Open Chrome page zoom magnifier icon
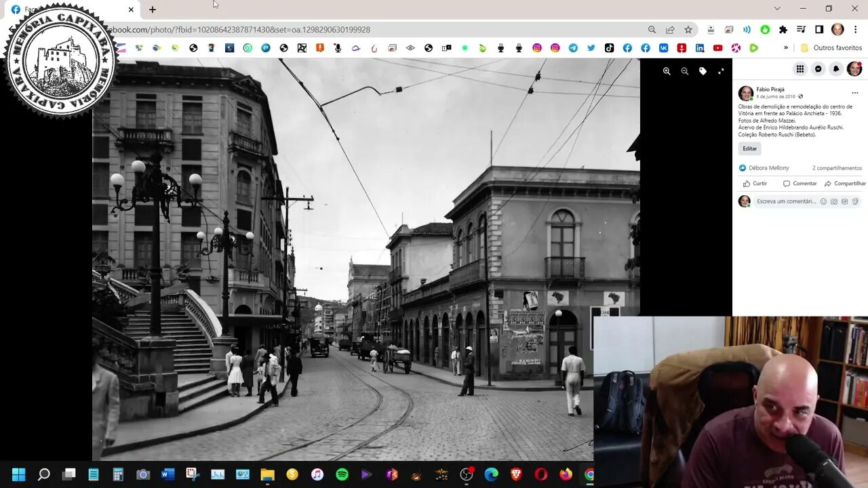The height and width of the screenshot is (488, 868). [652, 30]
